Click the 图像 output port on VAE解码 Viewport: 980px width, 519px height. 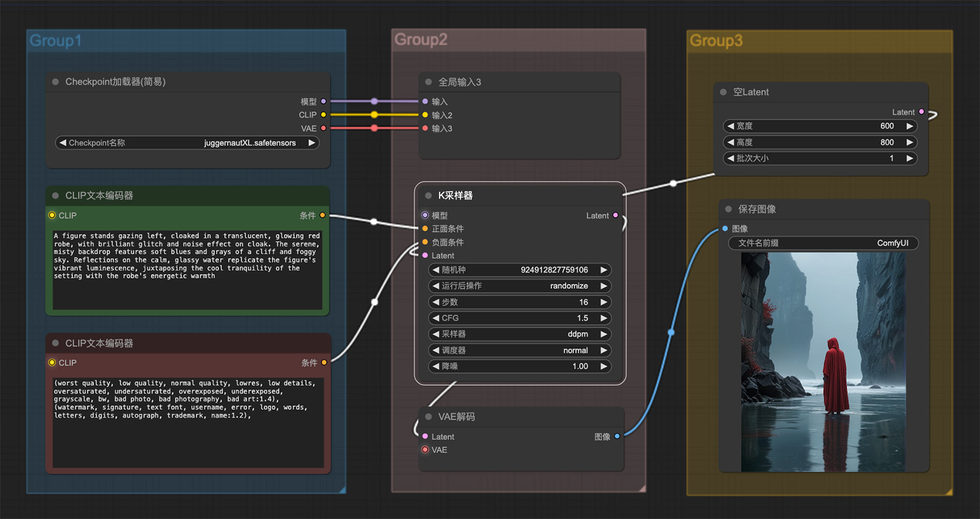tap(617, 436)
